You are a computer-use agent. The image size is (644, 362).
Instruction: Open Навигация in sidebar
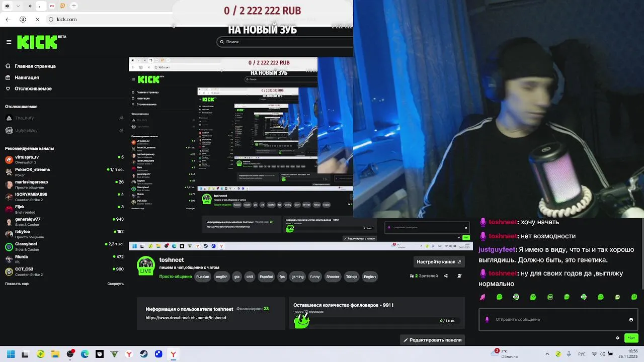click(x=22, y=77)
